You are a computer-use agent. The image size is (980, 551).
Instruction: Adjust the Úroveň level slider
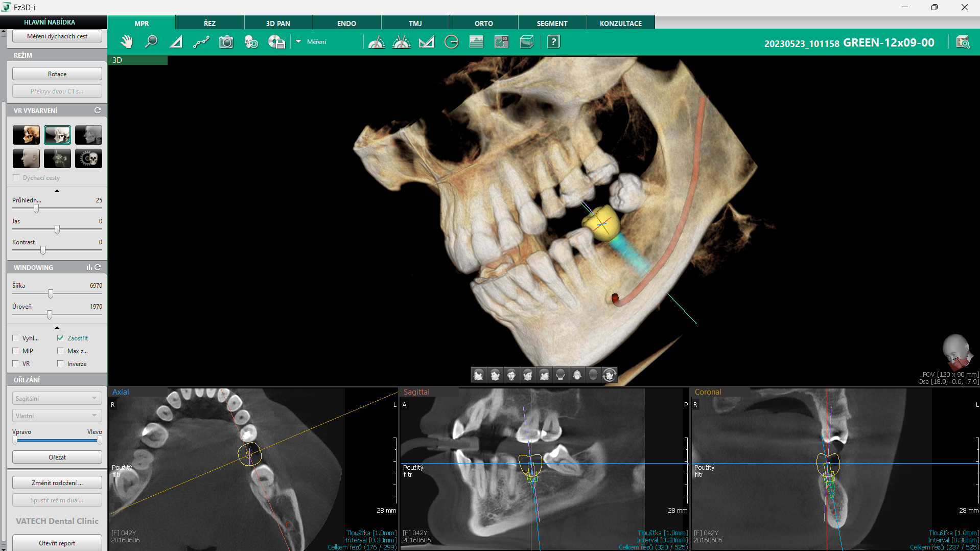[50, 315]
